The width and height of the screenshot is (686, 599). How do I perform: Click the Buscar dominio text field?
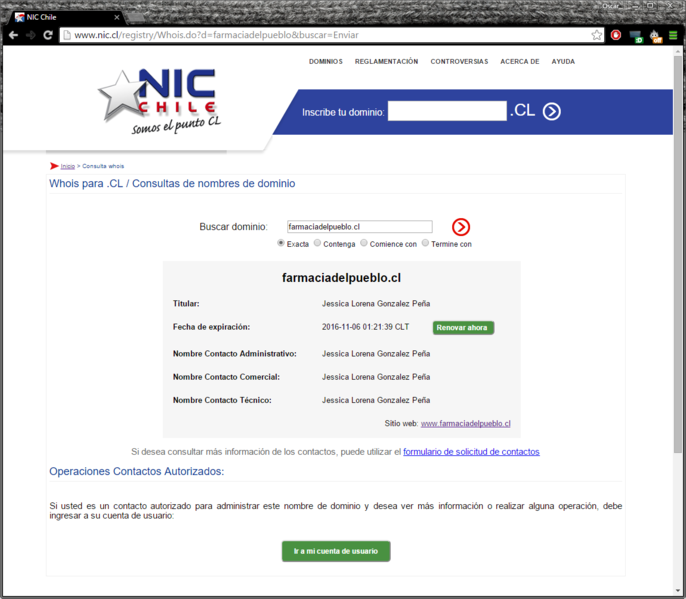pyautogui.click(x=359, y=227)
